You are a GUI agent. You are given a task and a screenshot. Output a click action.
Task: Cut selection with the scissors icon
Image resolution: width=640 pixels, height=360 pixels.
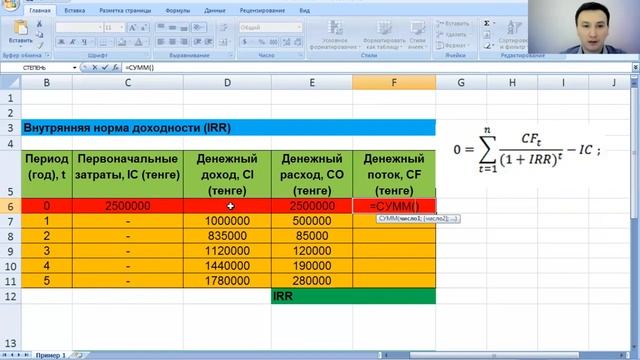point(40,24)
